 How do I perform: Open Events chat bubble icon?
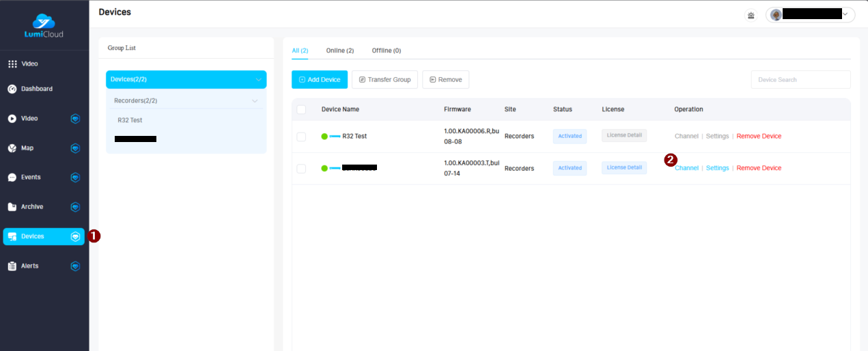12,178
